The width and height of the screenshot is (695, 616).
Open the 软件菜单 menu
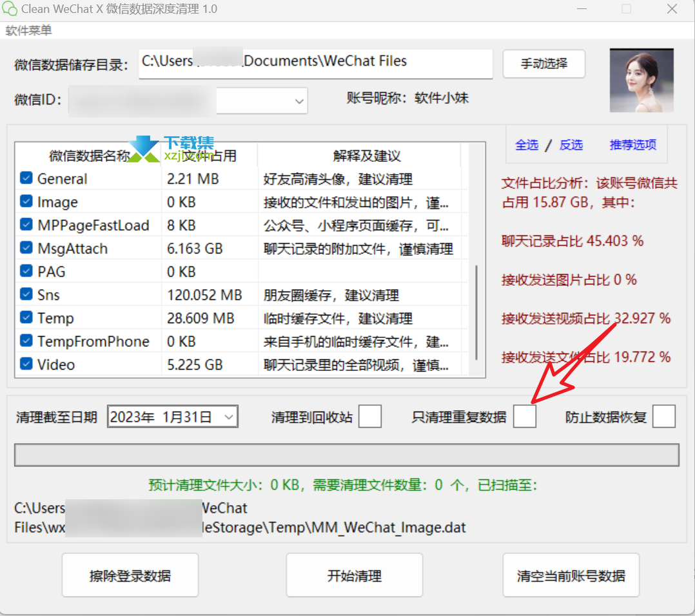(x=28, y=30)
